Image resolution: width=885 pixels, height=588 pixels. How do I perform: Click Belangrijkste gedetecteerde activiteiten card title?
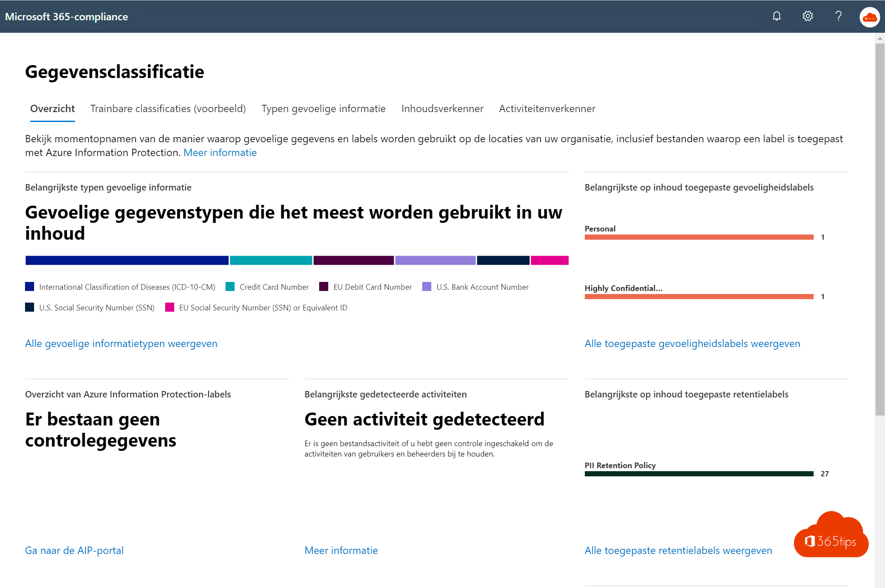[x=386, y=394]
